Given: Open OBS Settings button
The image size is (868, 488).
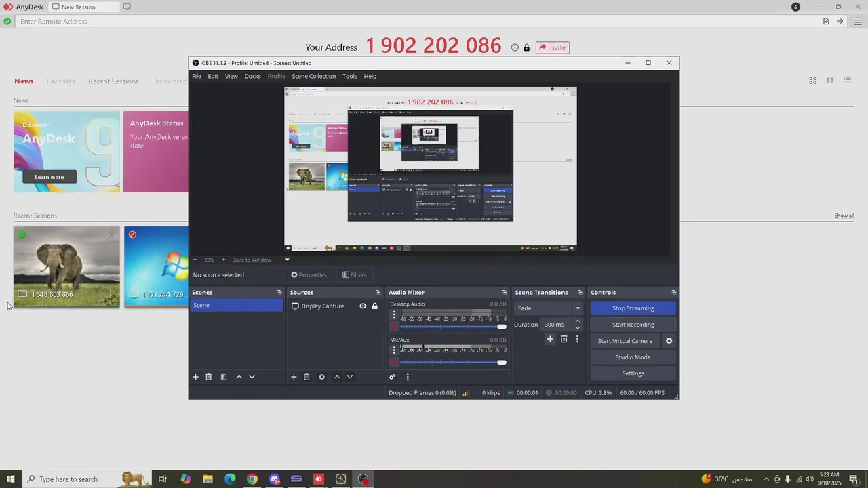Looking at the screenshot, I should (x=633, y=373).
